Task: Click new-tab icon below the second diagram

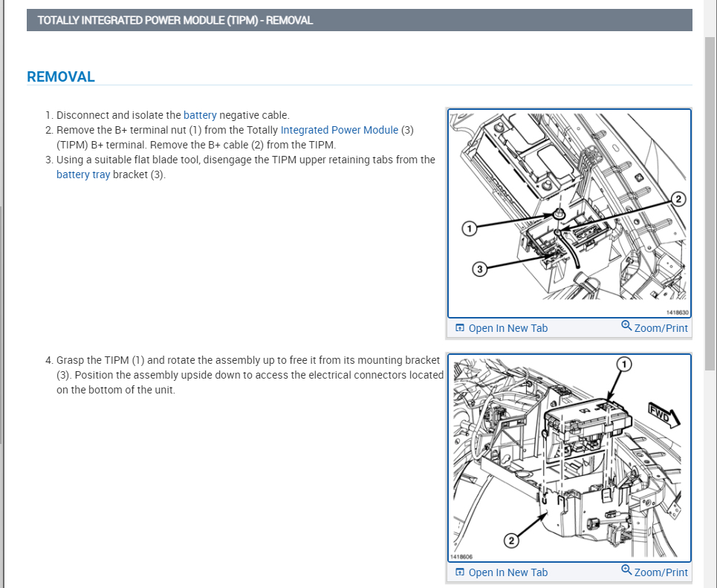Action: tap(460, 572)
